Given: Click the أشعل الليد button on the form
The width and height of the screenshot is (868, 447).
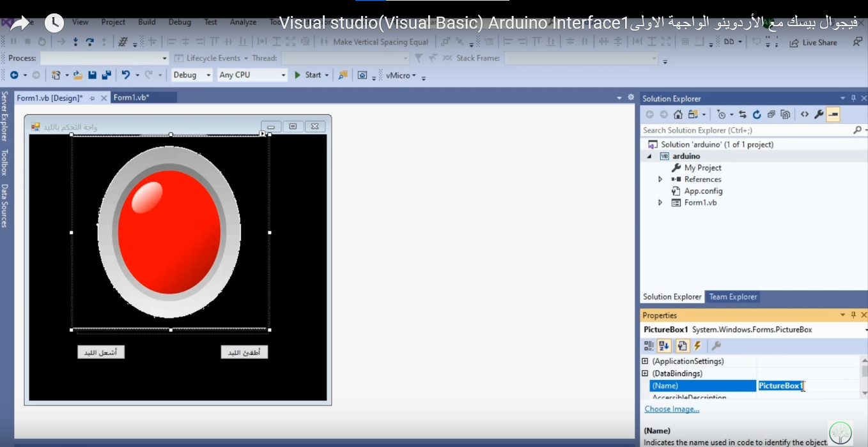Looking at the screenshot, I should 101,352.
